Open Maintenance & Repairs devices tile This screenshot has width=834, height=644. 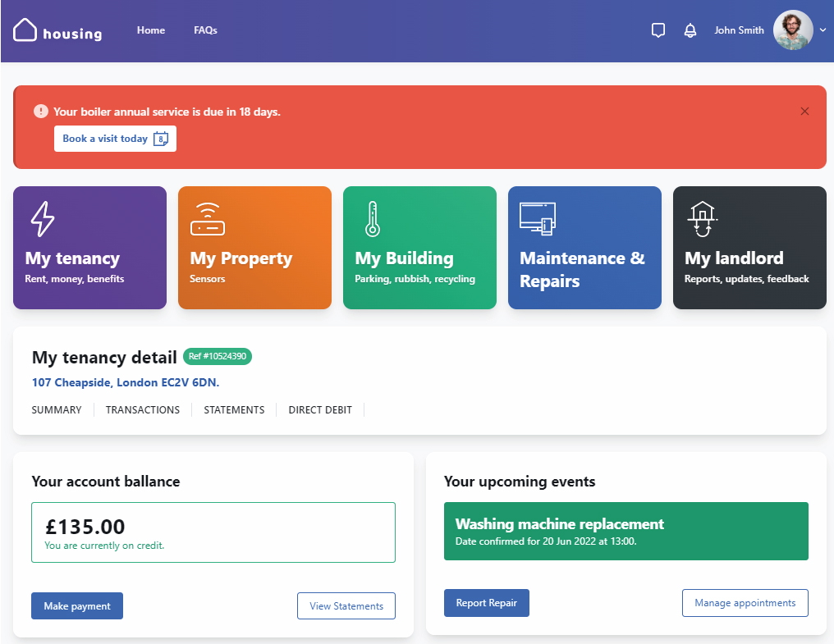[x=584, y=248]
